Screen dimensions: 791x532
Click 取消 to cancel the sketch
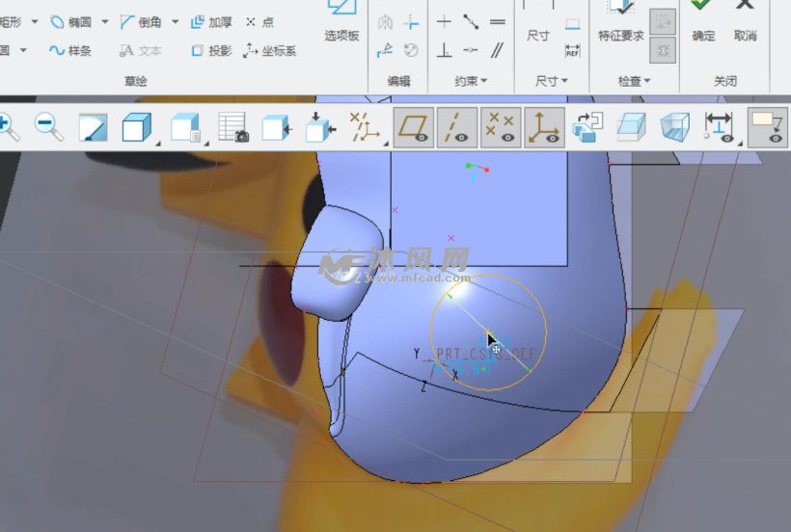pos(745,20)
